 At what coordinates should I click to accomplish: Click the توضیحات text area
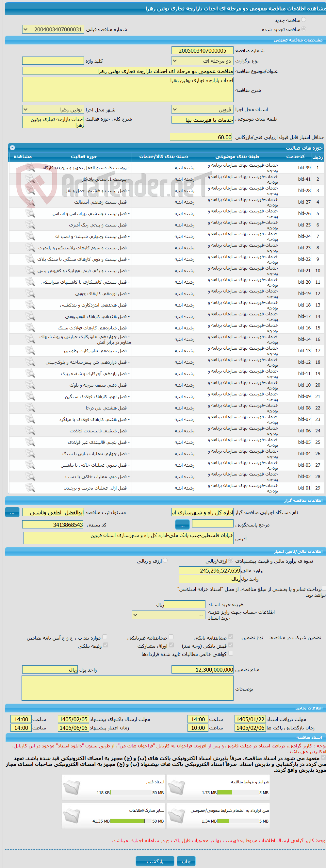click(x=128, y=688)
